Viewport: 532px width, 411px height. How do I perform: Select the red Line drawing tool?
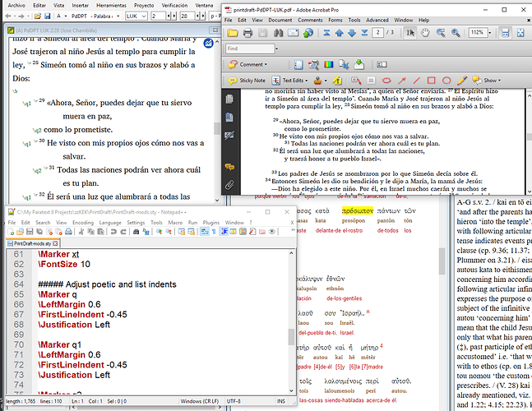pos(416,81)
